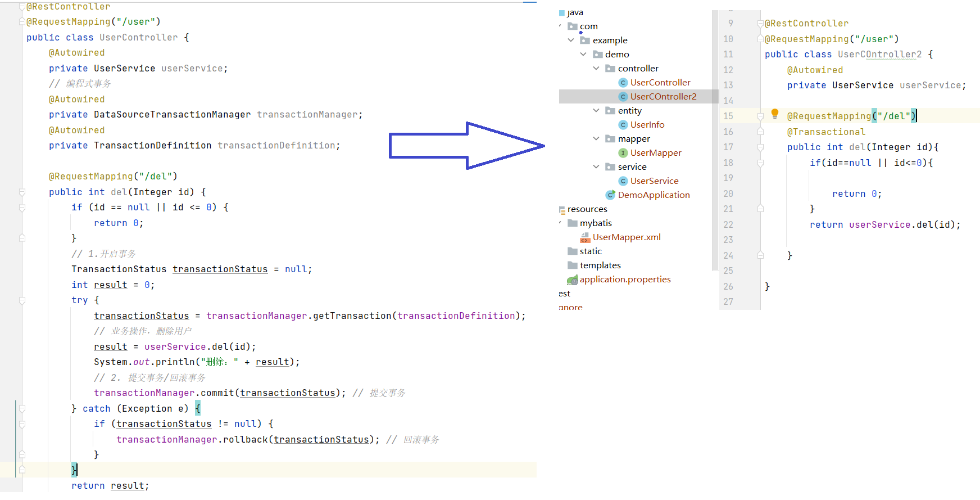Click the mapper package folder icon
Screen dimensions: 980x500
[x=610, y=139]
